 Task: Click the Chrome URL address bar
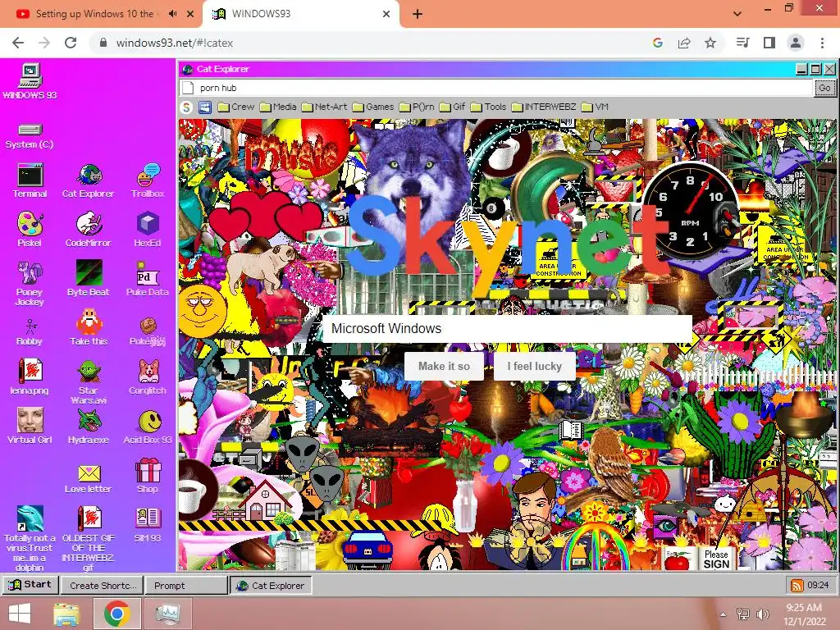(368, 43)
